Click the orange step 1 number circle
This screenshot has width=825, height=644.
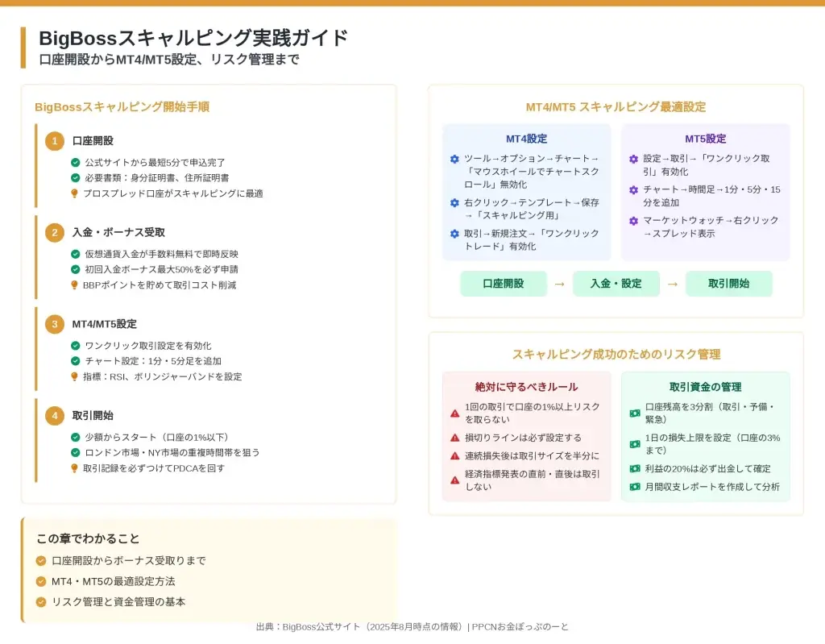click(x=54, y=141)
